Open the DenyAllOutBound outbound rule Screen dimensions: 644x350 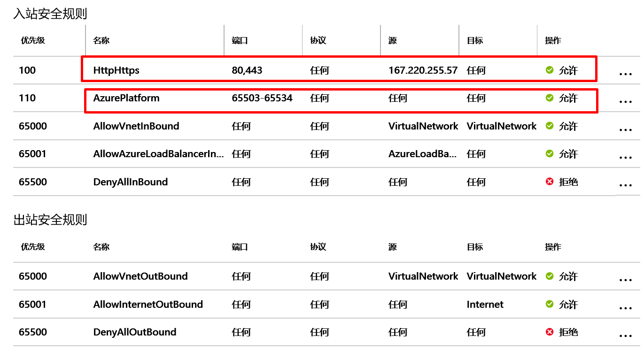(135, 332)
